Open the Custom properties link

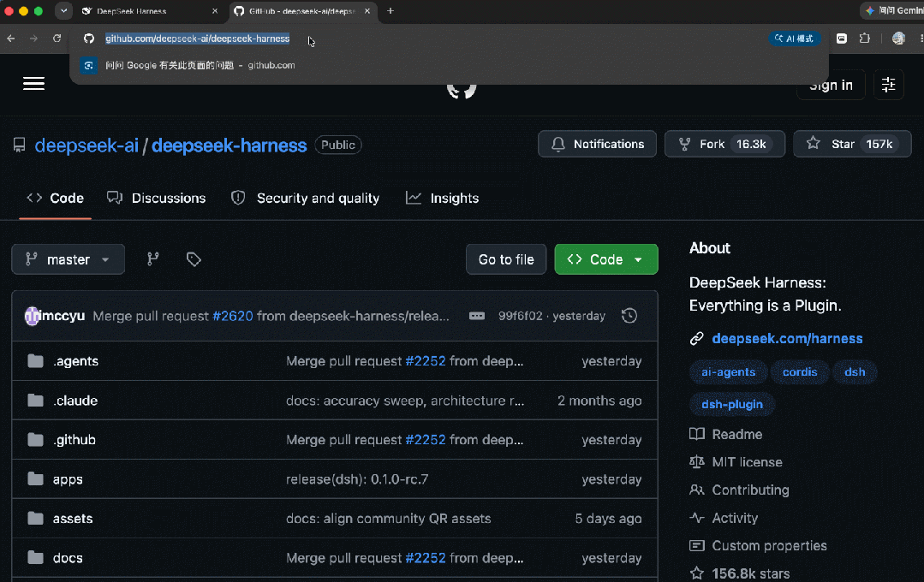pyautogui.click(x=759, y=545)
